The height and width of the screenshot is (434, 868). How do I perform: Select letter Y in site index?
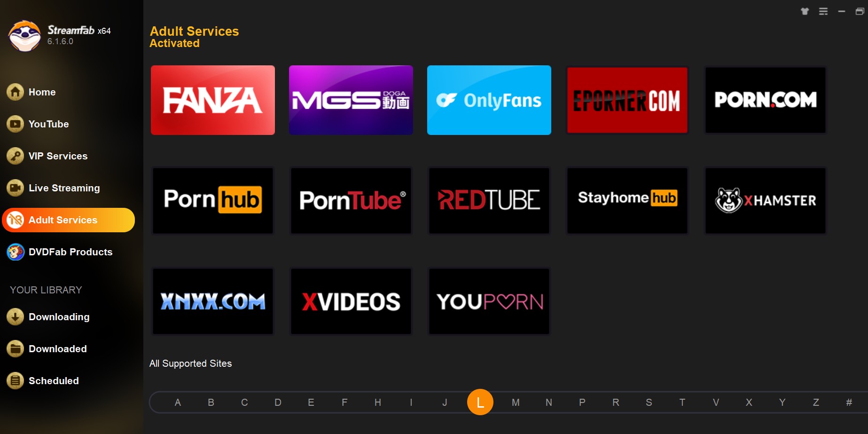click(782, 402)
